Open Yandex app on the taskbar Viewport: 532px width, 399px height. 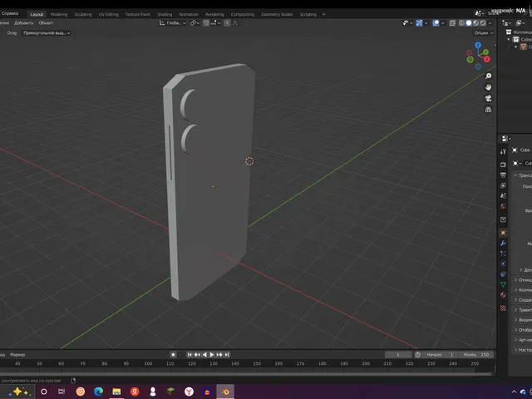135,392
